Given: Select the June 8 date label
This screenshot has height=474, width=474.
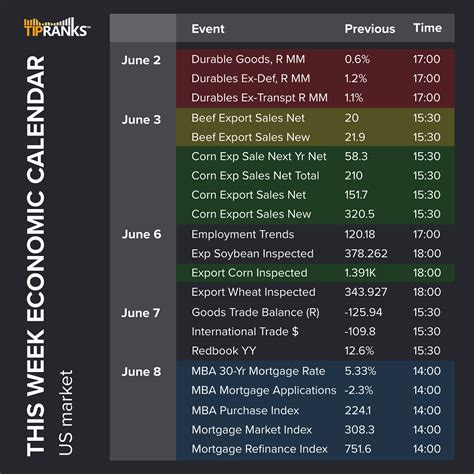Looking at the screenshot, I should (141, 372).
